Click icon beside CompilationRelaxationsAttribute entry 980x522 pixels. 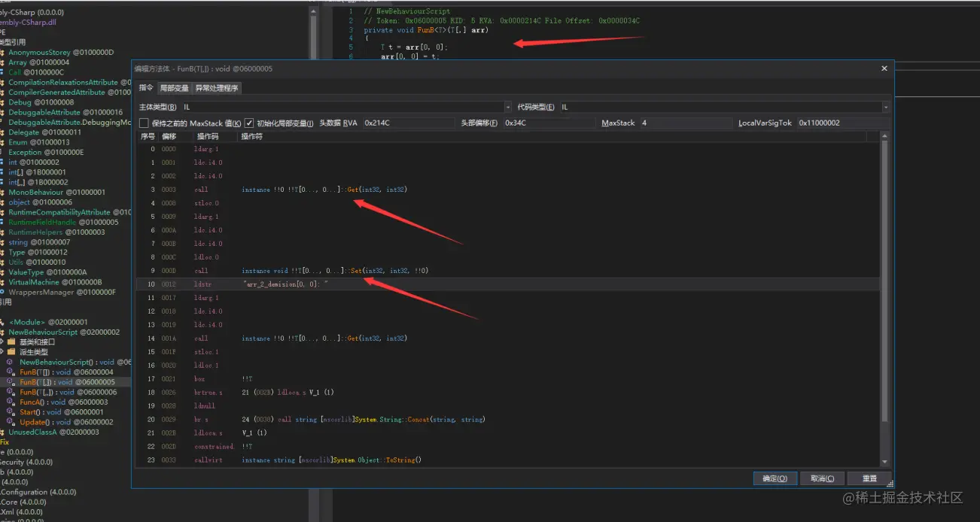pos(2,83)
